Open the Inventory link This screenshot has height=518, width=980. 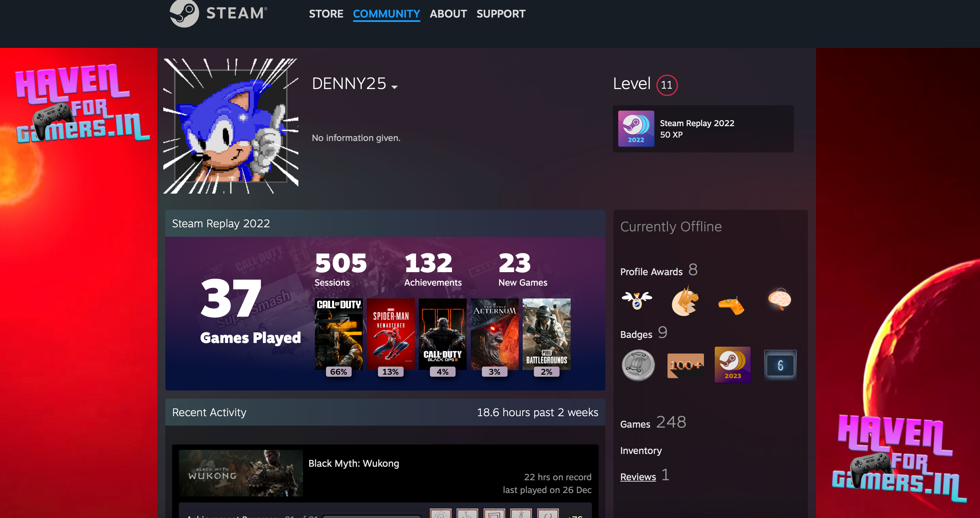[641, 451]
